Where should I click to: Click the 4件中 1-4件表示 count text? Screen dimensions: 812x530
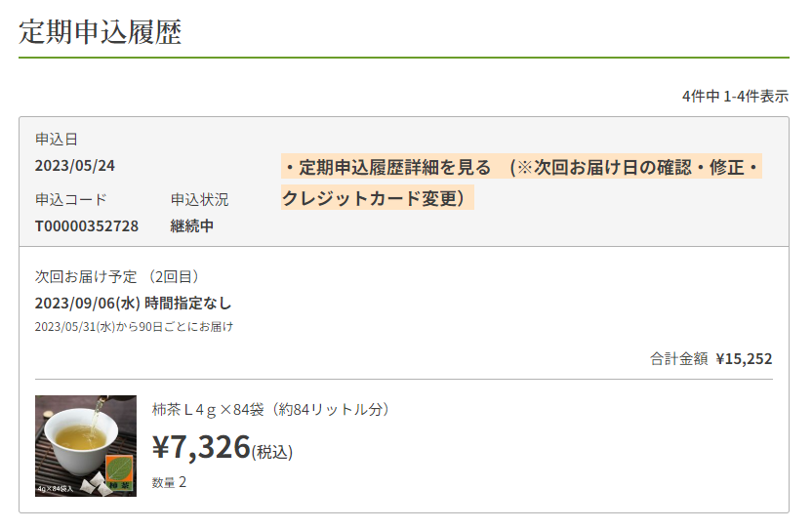click(x=735, y=96)
